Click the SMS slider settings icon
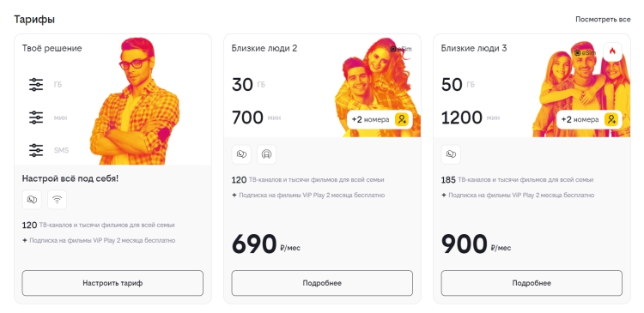Image resolution: width=644 pixels, height=313 pixels. [36, 150]
